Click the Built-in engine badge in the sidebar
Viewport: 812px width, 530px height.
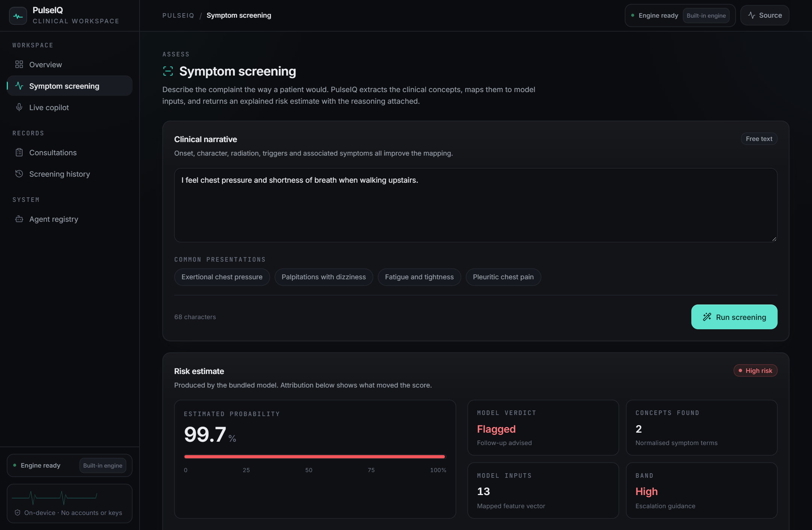[x=103, y=465]
